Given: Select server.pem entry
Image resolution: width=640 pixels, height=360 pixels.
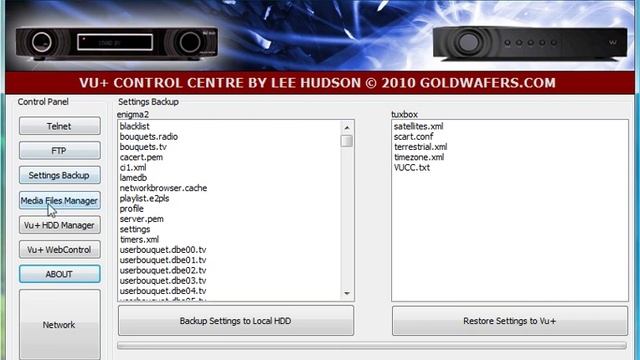Looking at the screenshot, I should click(142, 219).
